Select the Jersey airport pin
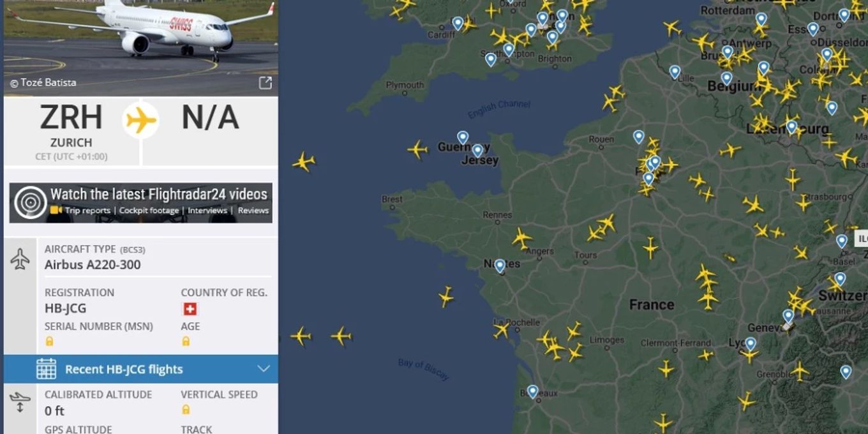This screenshot has height=434, width=868. (x=477, y=150)
